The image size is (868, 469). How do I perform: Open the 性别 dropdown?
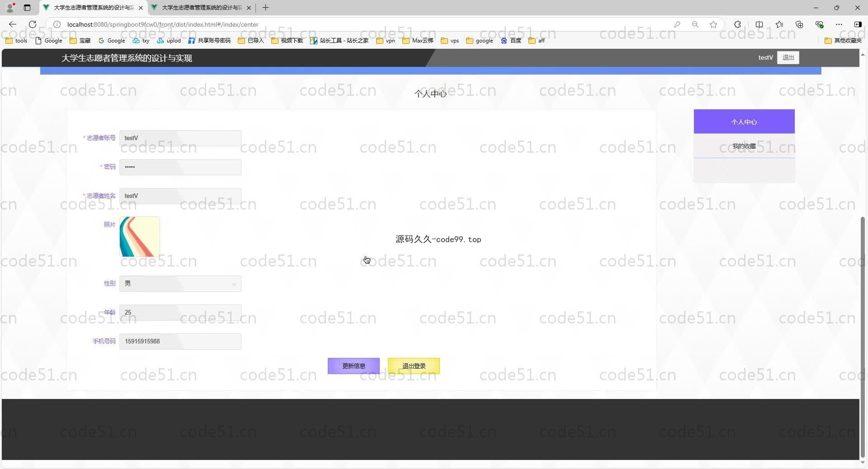tap(180, 284)
